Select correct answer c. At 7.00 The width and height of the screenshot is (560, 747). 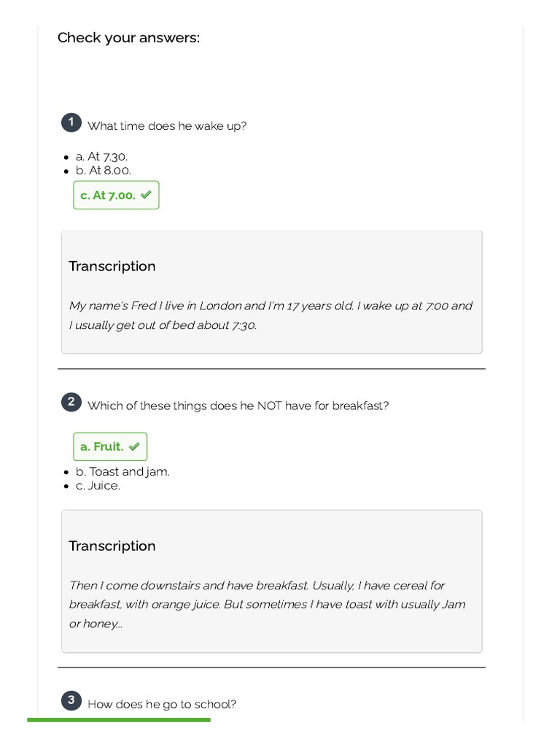108,196
